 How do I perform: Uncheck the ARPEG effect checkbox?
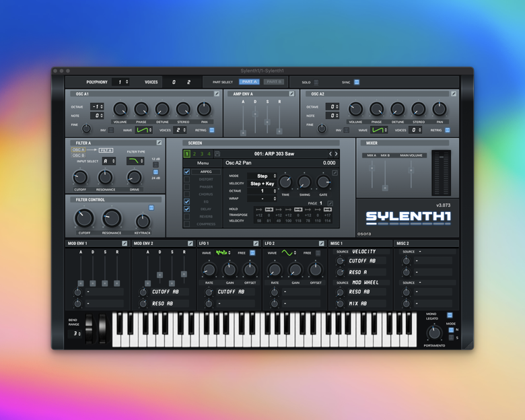coord(187,172)
